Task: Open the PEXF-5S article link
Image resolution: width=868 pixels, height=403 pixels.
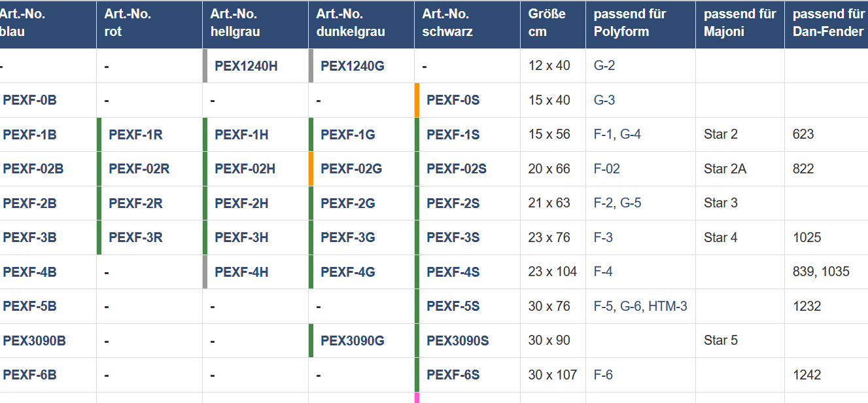Action: pos(453,306)
